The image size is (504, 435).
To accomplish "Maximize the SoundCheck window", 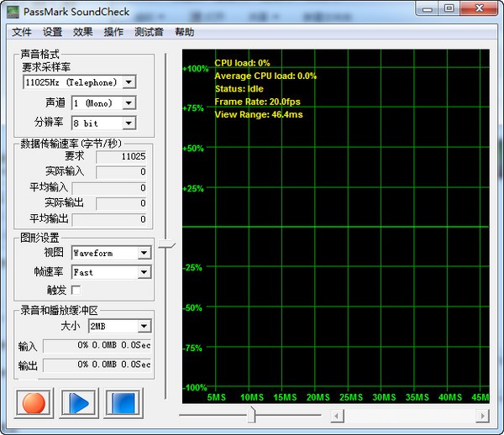I will [x=449, y=8].
